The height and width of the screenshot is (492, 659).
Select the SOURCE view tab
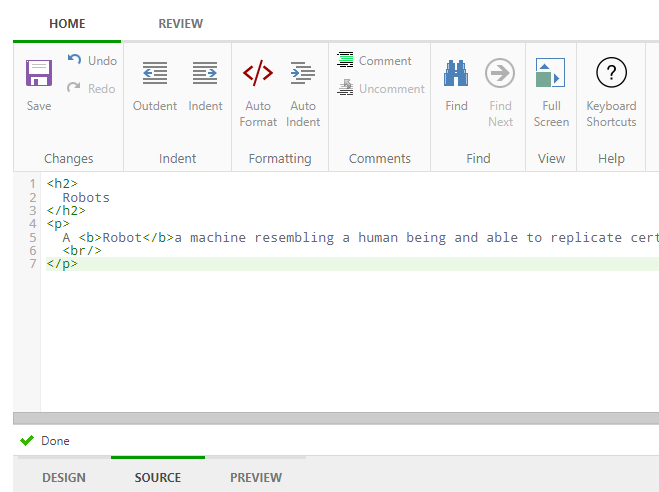[158, 477]
